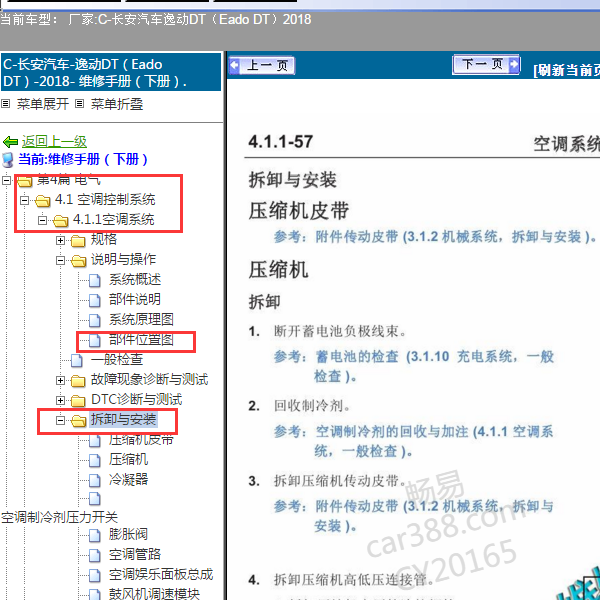Open 空调制冷剂压力开关 entry
This screenshot has height=600, width=600.
tap(59, 518)
